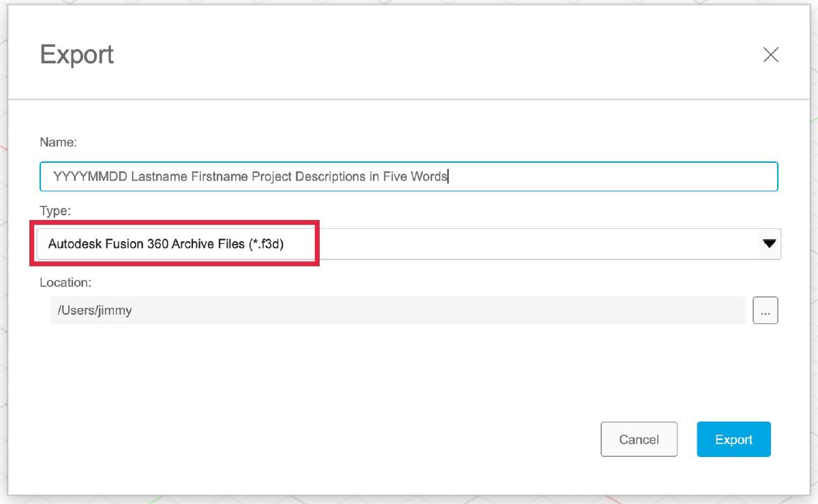
Task: Click the Export dialog title
Action: point(78,54)
